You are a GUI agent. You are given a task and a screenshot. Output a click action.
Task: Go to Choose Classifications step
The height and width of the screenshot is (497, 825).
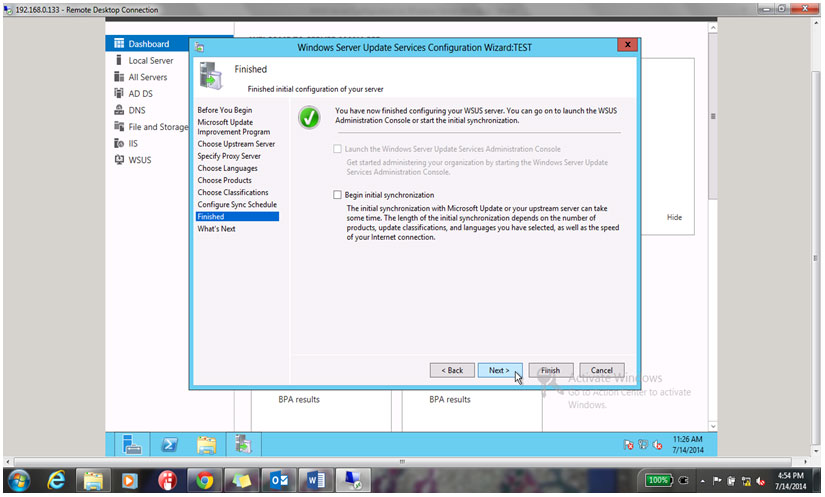[x=233, y=192]
